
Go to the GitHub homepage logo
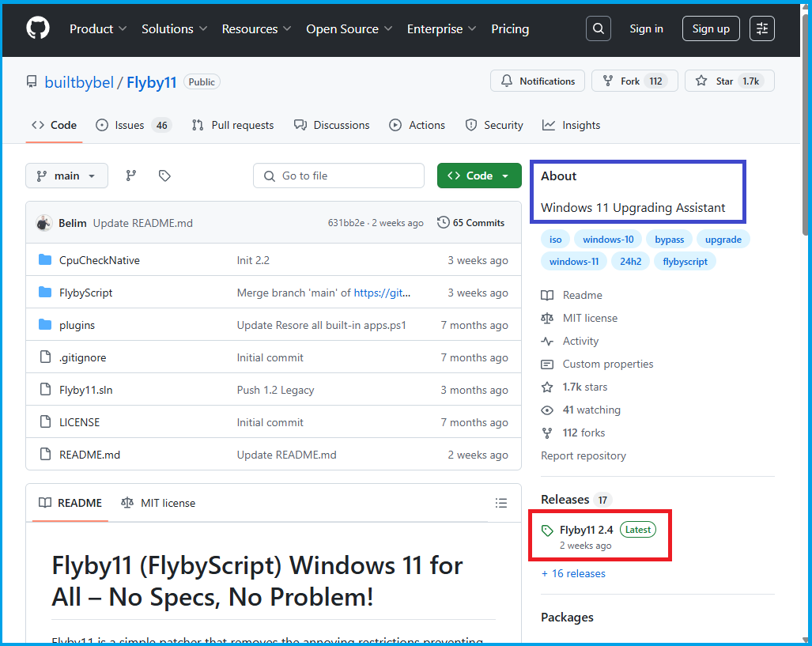click(x=38, y=28)
